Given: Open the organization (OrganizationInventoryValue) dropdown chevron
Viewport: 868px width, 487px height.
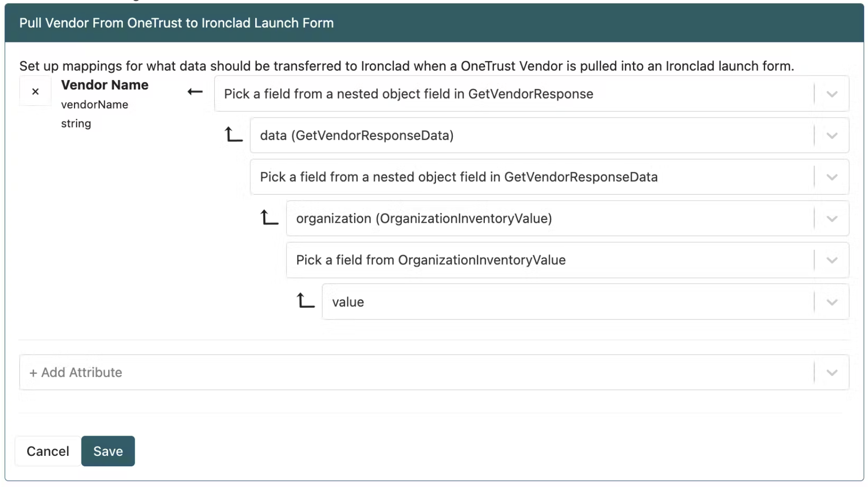Looking at the screenshot, I should click(832, 218).
